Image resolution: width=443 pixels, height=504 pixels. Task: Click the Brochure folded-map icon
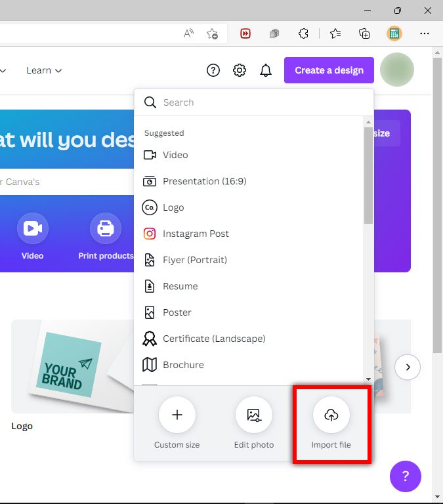click(150, 365)
